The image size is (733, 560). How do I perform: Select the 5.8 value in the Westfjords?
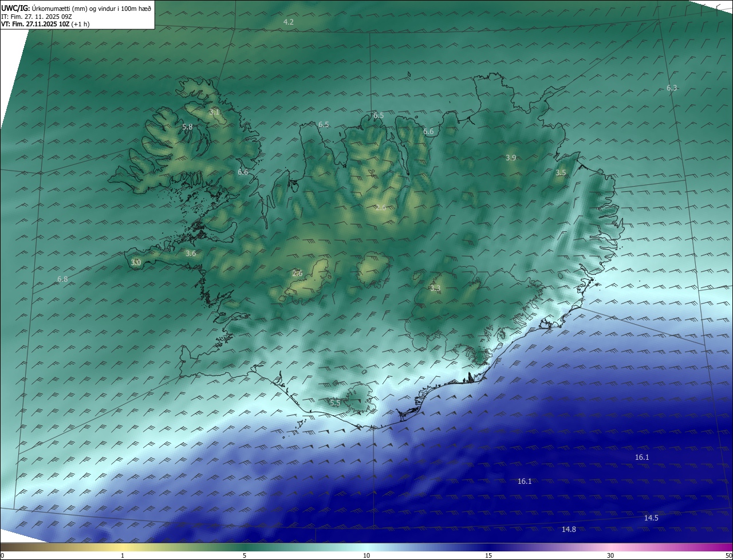click(x=187, y=127)
